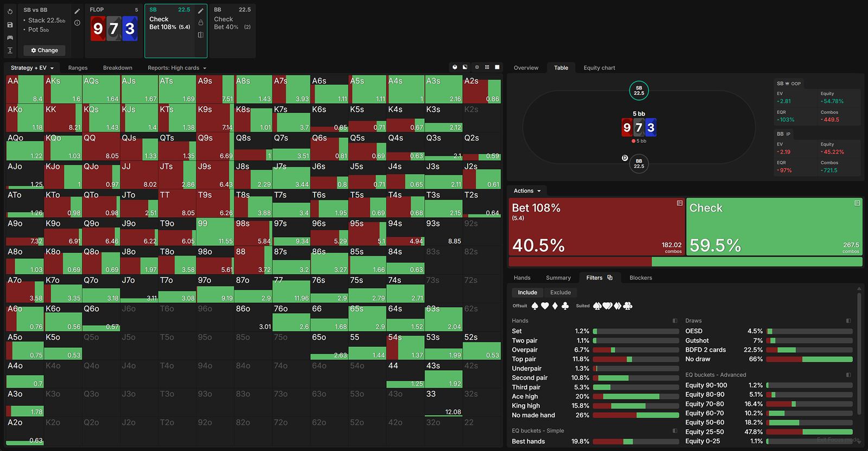Click the lock icon in SB action card
868x451 pixels.
[x=201, y=23]
